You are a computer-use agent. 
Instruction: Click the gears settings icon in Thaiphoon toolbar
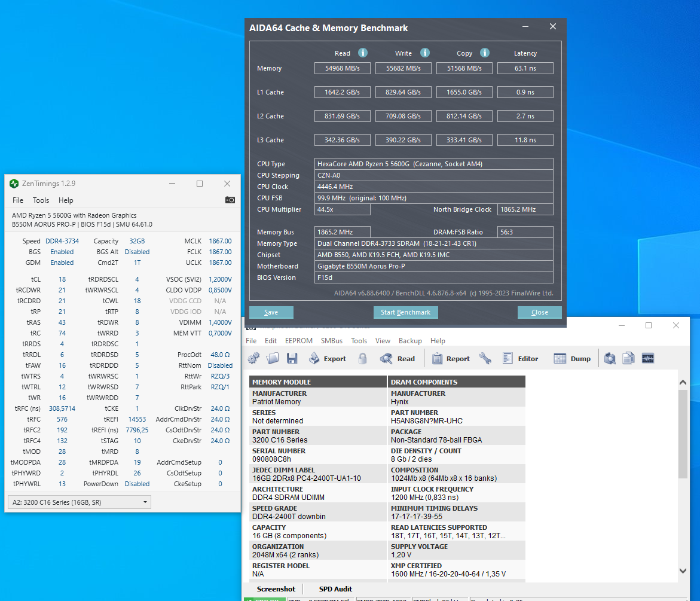tap(253, 359)
